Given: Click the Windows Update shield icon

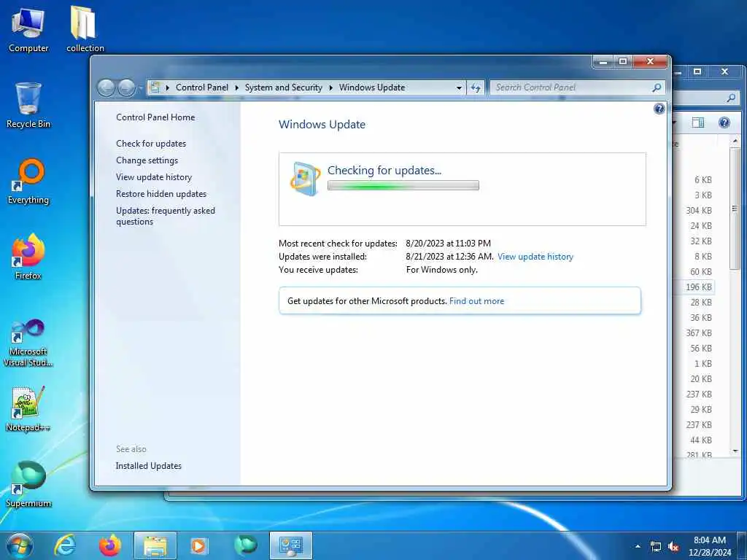Looking at the screenshot, I should [305, 179].
